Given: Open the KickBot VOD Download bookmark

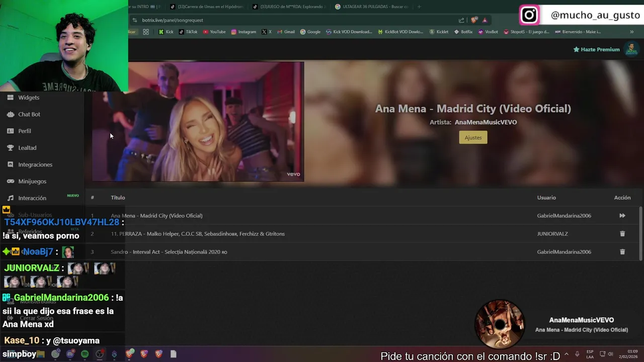Looking at the screenshot, I should [400, 32].
